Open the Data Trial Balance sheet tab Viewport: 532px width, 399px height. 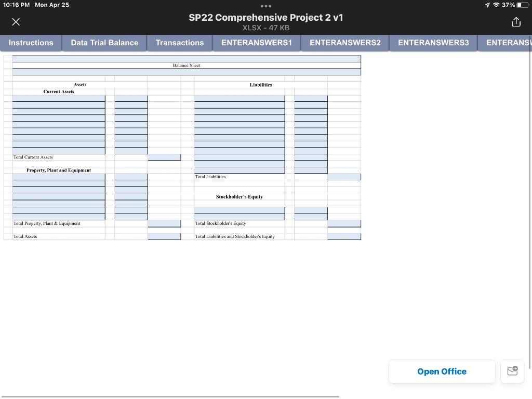(104, 43)
